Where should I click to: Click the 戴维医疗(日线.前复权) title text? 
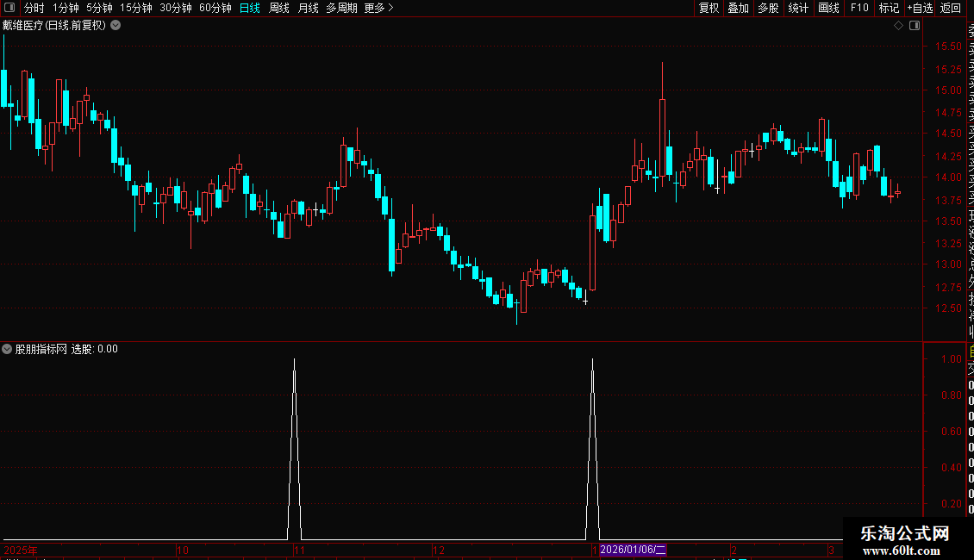[54, 26]
